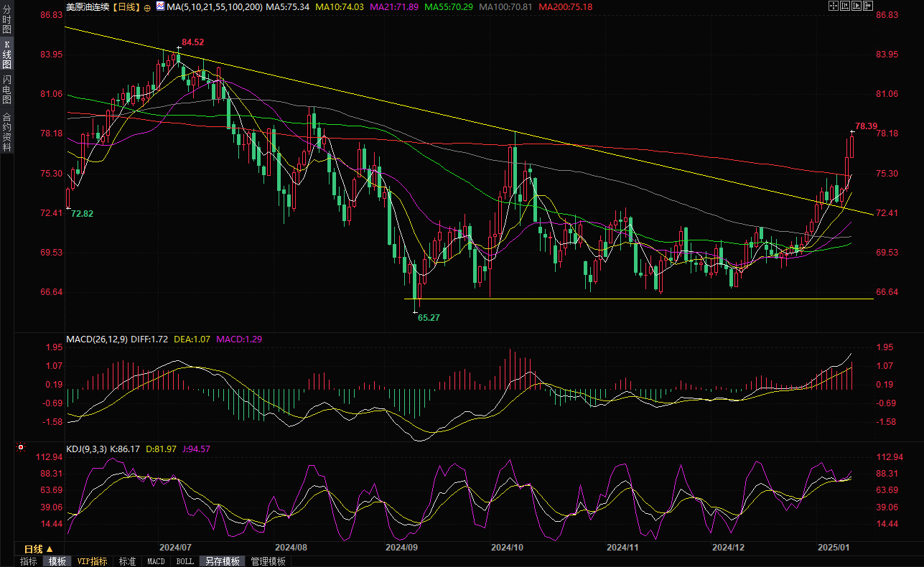Click the crosshair cursor icon in top-right toolbar

coord(832,6)
